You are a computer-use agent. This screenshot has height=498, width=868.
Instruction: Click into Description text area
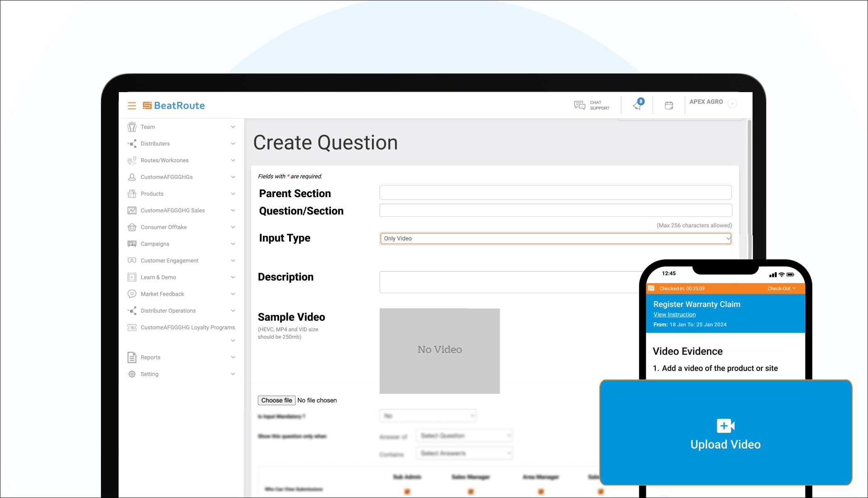click(510, 282)
